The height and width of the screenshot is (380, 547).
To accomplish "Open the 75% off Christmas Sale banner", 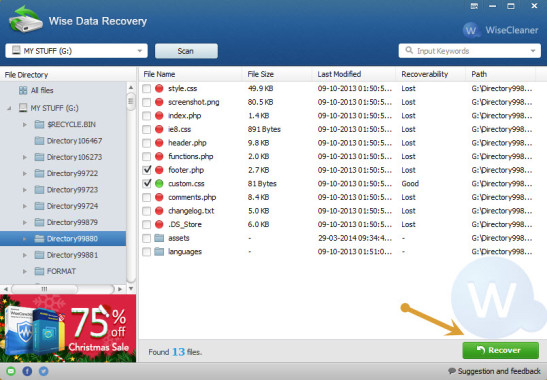I will [x=68, y=328].
